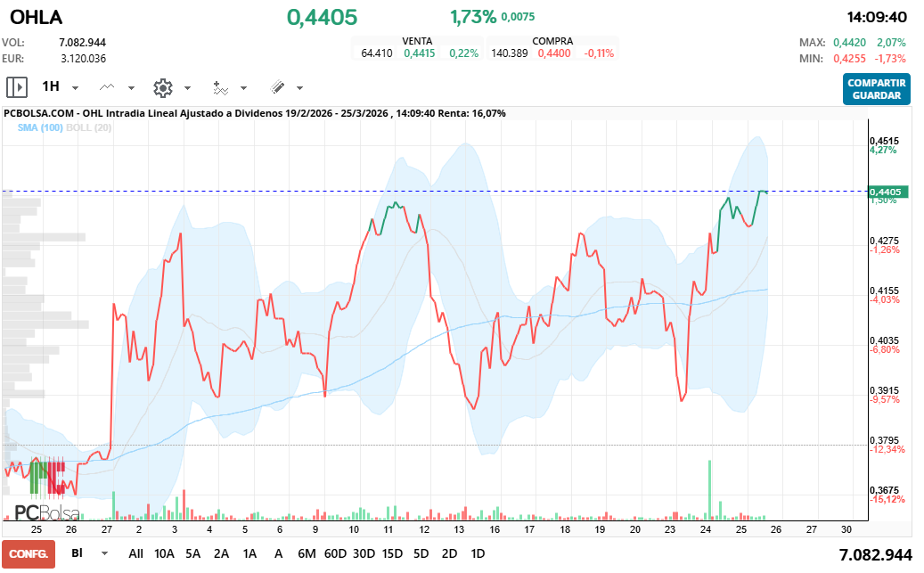This screenshot has height=573, width=924.
Task: Select the All time range
Action: [135, 553]
